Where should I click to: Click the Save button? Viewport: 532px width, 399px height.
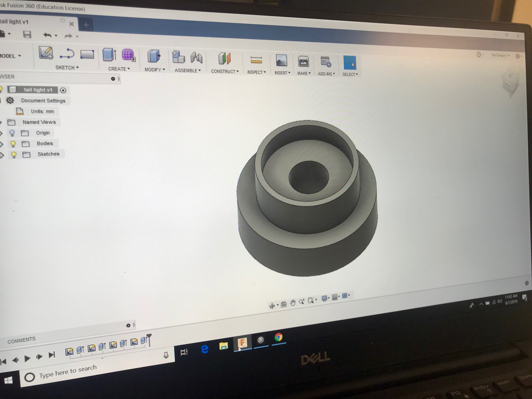coord(27,35)
